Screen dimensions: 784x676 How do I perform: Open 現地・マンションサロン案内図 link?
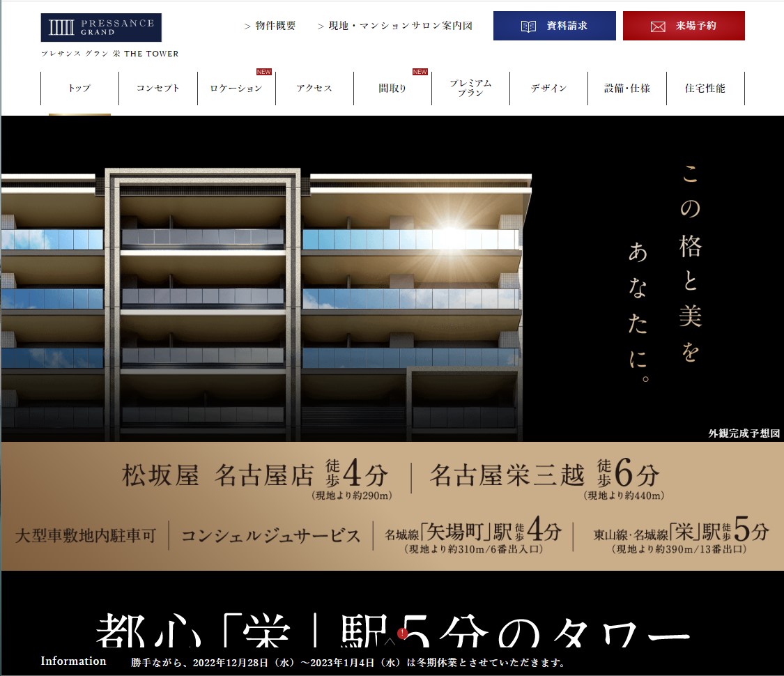[395, 26]
